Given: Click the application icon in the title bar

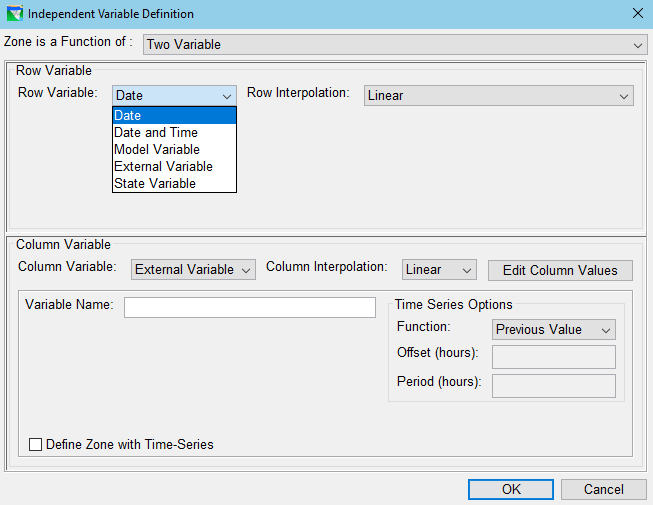Looking at the screenshot, I should pos(15,14).
